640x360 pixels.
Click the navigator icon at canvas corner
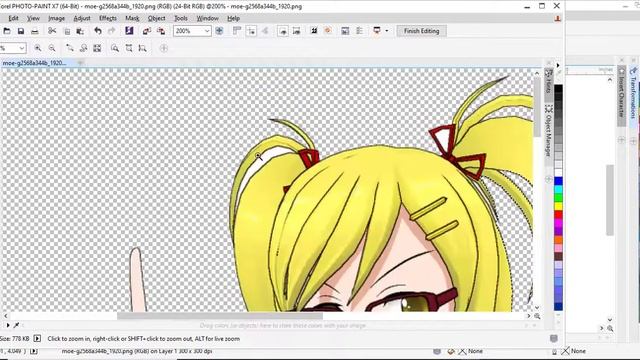537,316
